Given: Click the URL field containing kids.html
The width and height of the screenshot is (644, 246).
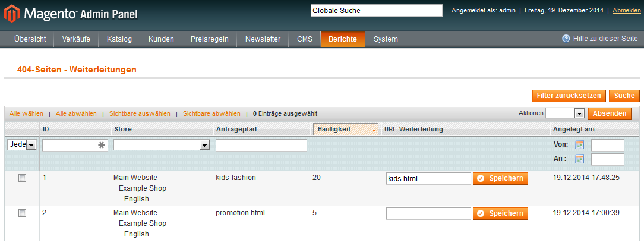Looking at the screenshot, I should coord(428,179).
